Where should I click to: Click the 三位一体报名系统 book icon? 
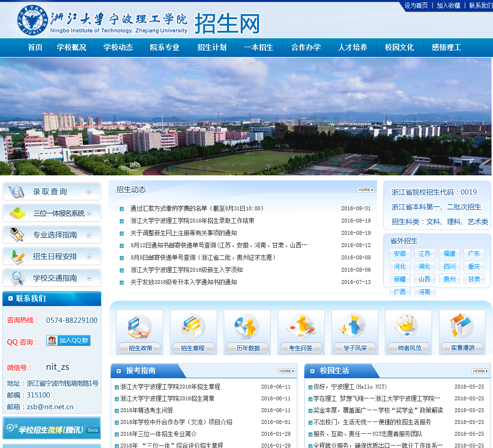click(x=17, y=213)
